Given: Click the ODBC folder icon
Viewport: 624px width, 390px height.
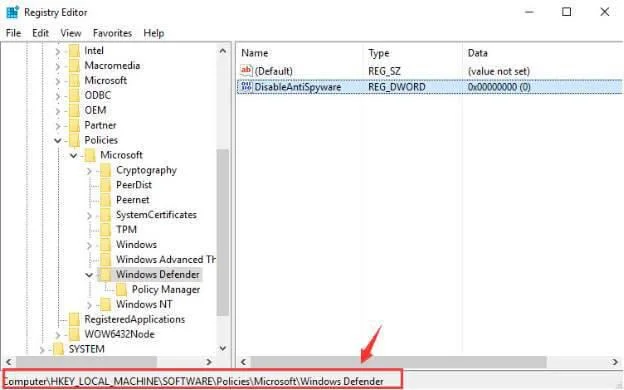Looking at the screenshot, I should pos(74,96).
